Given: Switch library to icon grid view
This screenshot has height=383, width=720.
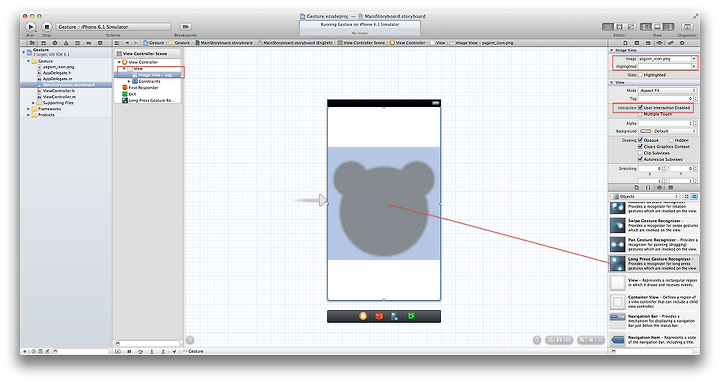Looking at the screenshot, I should coord(686,197).
